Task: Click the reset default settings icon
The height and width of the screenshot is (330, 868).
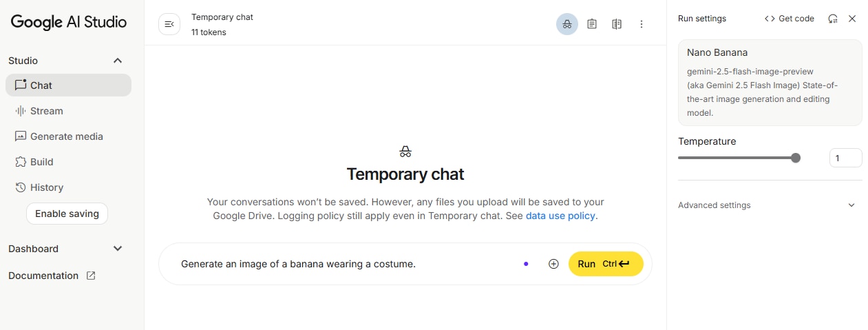Action: [833, 19]
